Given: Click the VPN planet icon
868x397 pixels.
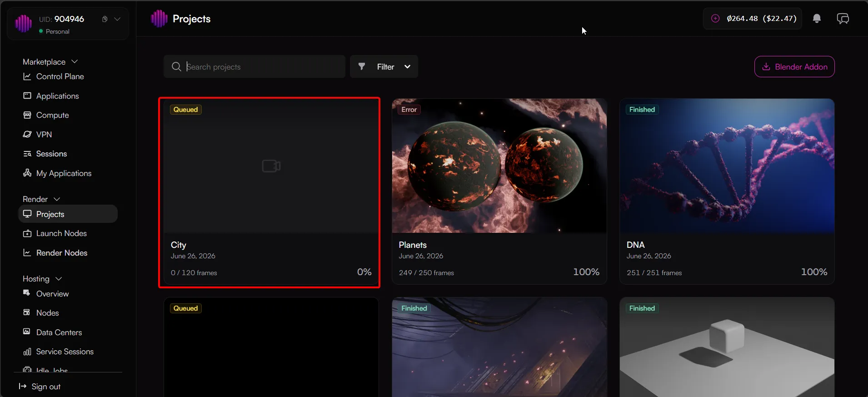Looking at the screenshot, I should (x=27, y=134).
